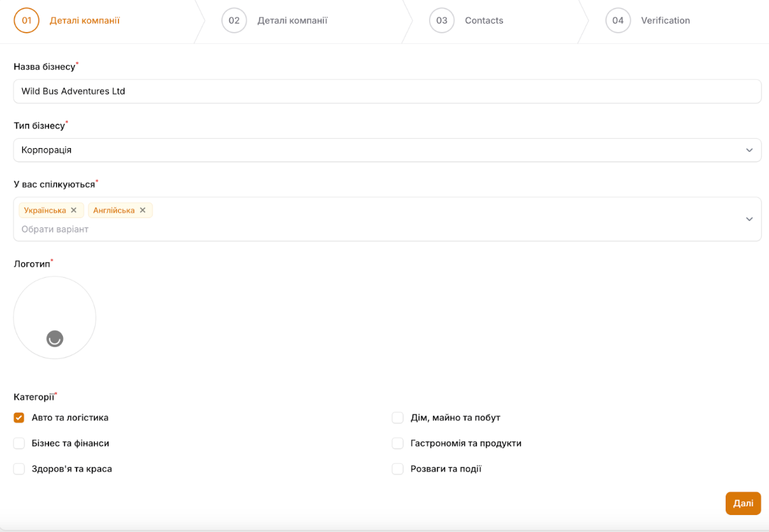Click the step 04 circle icon
This screenshot has height=532, width=769.
point(618,20)
